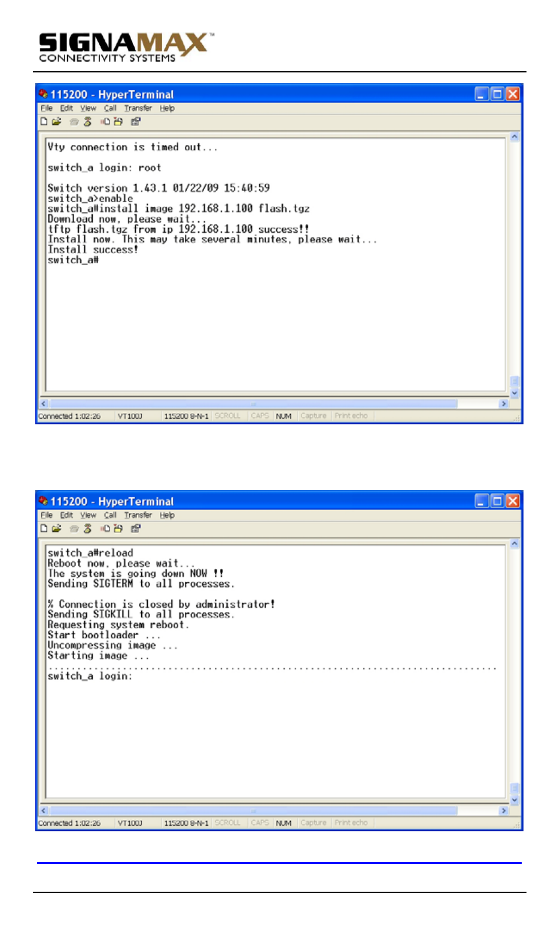The height and width of the screenshot is (942, 560).
Task: Click vertical scrollbar down arrow in Install success window
Action: coord(515,393)
